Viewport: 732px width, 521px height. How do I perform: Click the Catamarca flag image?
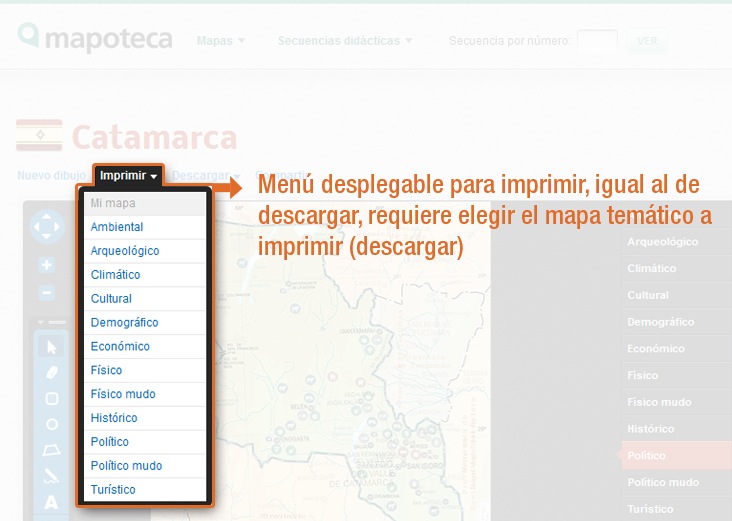click(x=39, y=135)
